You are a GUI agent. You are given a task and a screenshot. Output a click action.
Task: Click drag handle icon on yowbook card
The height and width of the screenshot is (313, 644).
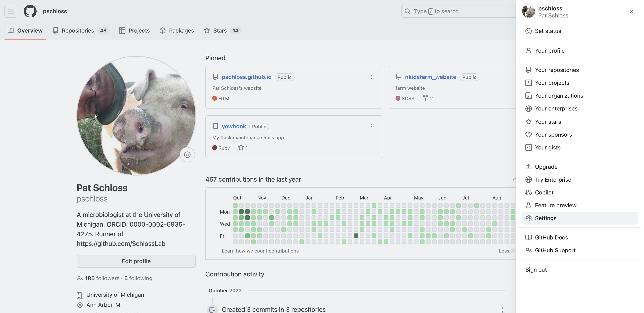click(372, 126)
